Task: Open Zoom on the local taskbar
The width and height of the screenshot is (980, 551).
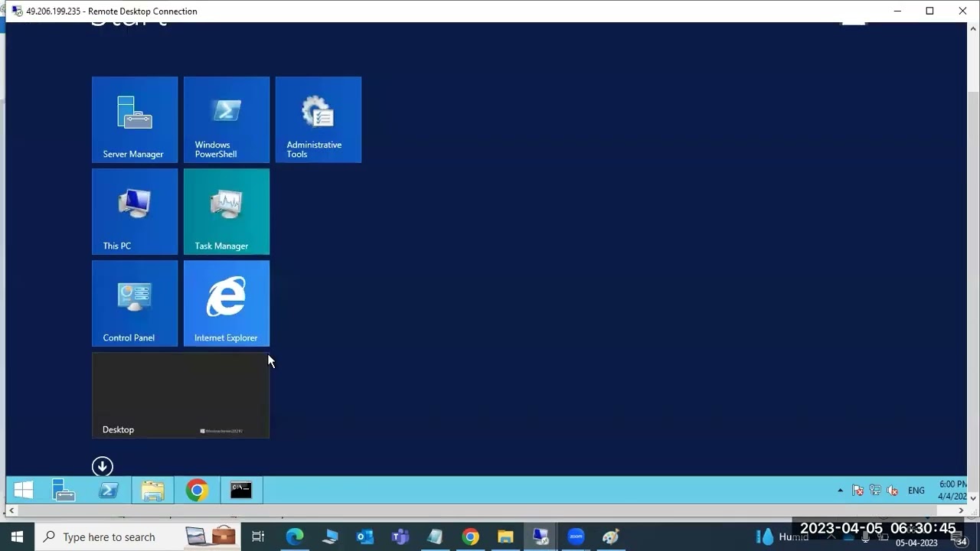Action: (576, 536)
